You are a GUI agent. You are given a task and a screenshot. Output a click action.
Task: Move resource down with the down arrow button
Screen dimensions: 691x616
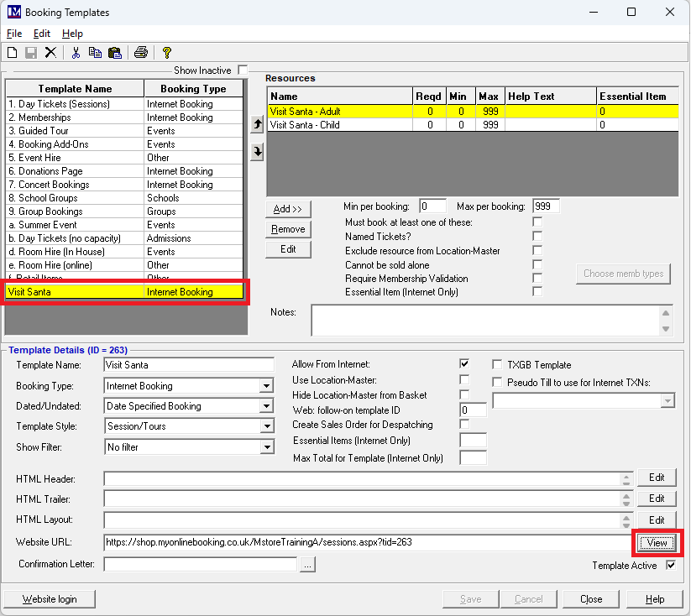click(x=257, y=151)
